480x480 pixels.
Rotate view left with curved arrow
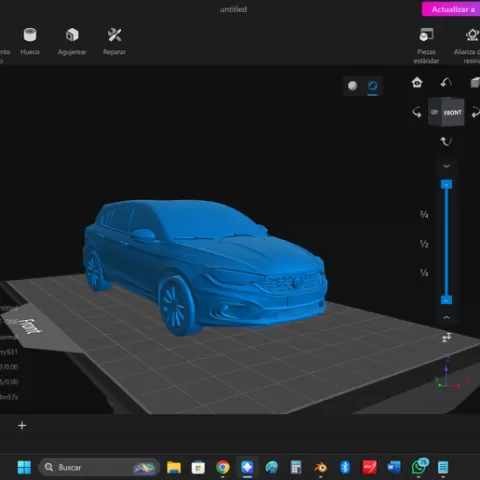[417, 112]
